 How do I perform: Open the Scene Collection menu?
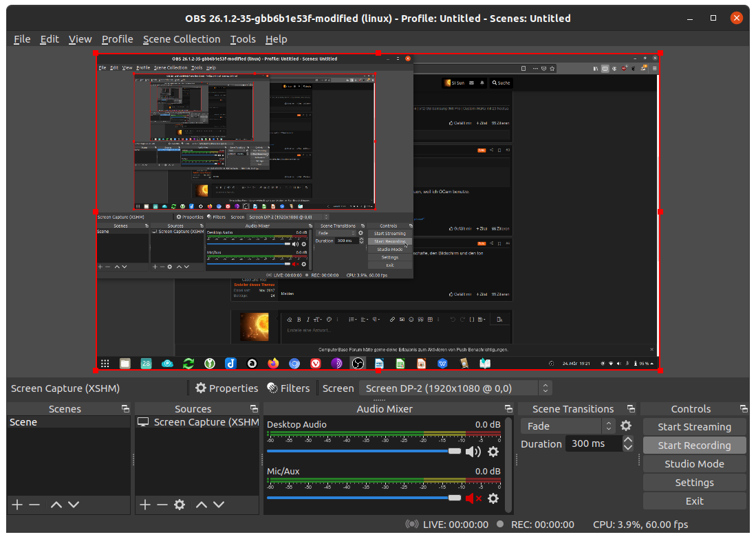(181, 39)
